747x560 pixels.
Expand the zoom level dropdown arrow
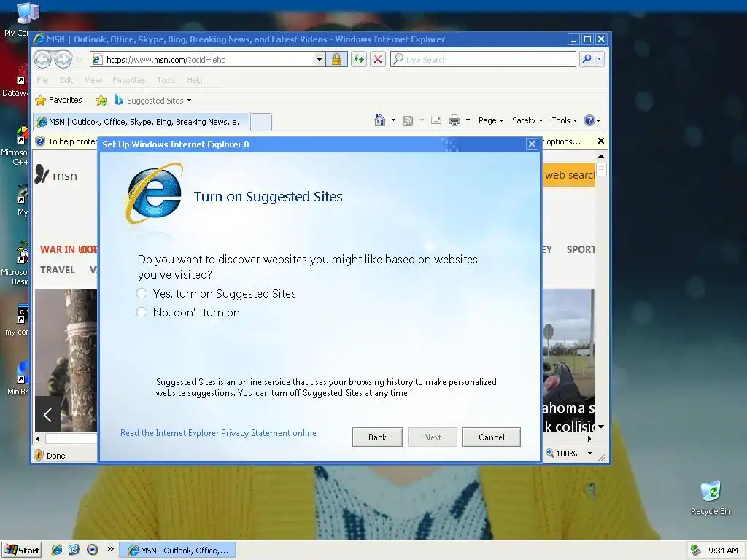(589, 454)
